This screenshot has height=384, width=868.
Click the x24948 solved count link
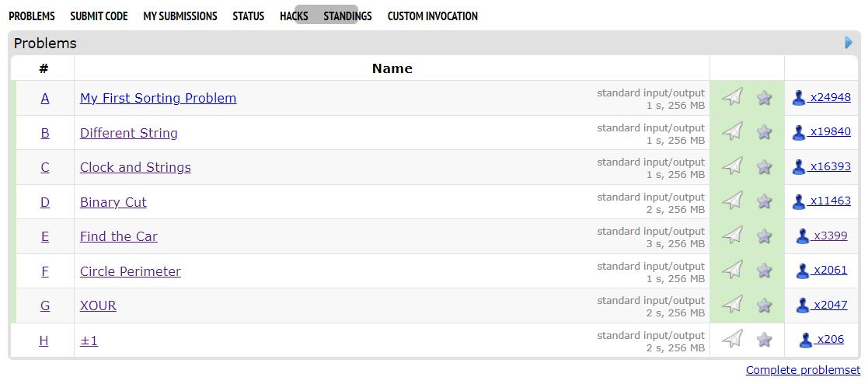[829, 98]
